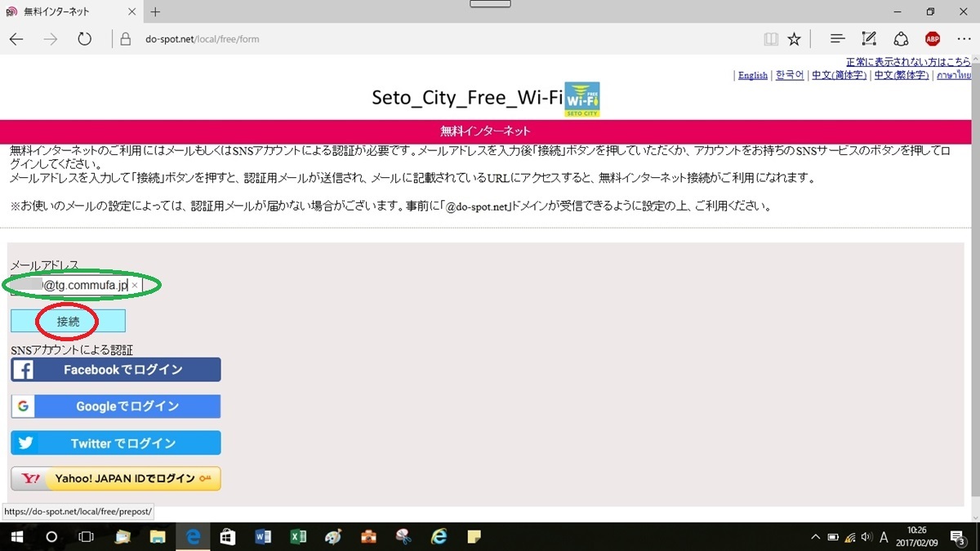
Task: Open the Wi-Fi network tray icon
Action: (850, 538)
